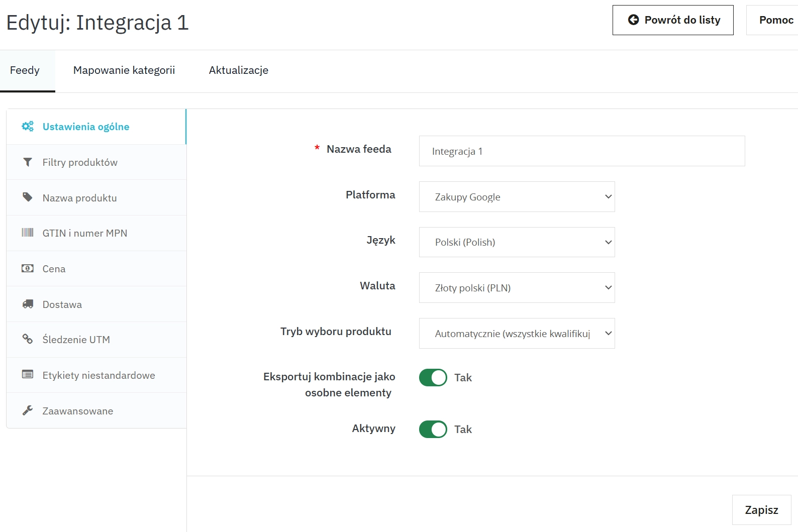Click the Powrót do listy button
This screenshot has height=532, width=798.
673,20
